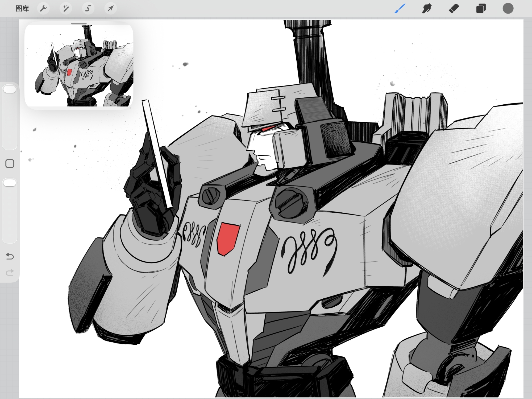532x399 pixels.
Task: Open the Actions wrench menu
Action: pyautogui.click(x=43, y=9)
